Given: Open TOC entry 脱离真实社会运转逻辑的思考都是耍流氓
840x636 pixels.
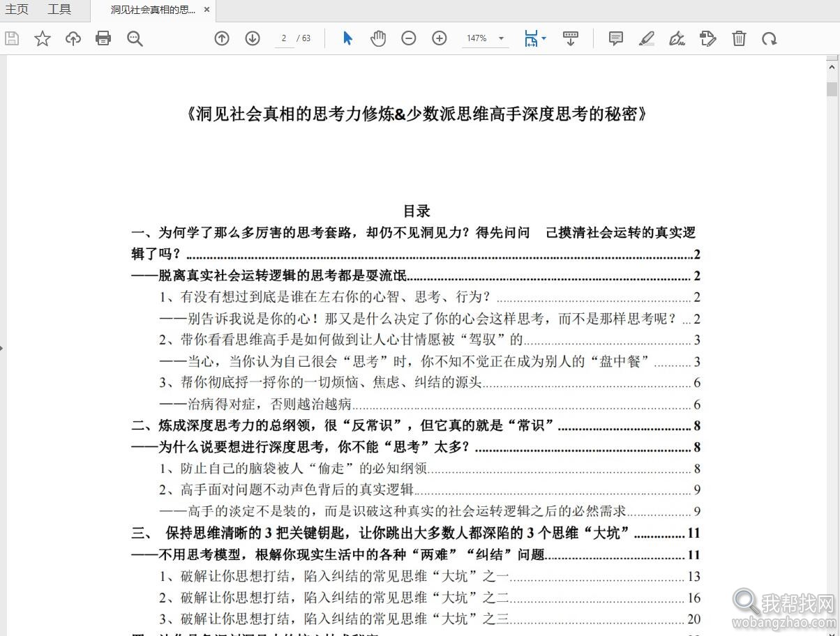Looking at the screenshot, I should pos(416,275).
